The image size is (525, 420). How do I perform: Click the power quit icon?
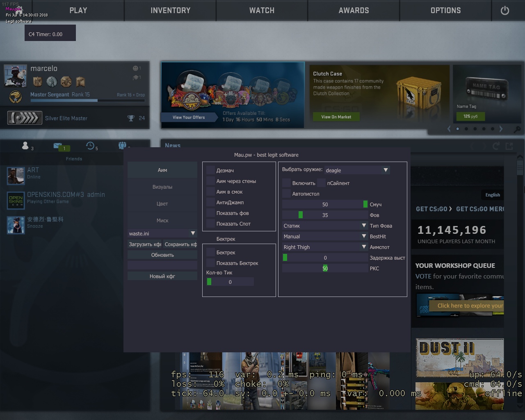pyautogui.click(x=504, y=11)
